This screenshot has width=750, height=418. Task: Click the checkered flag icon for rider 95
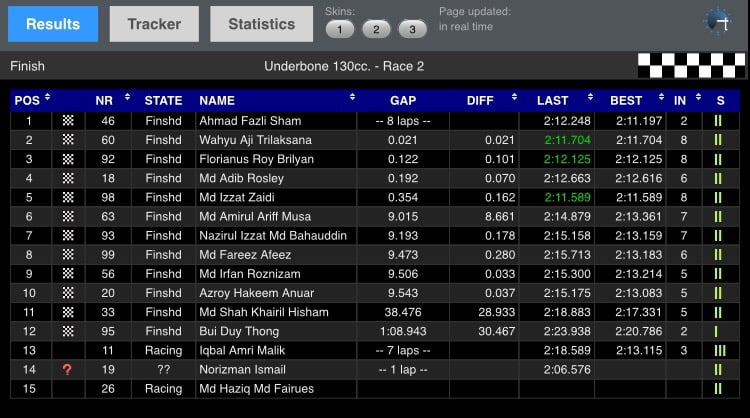68,331
